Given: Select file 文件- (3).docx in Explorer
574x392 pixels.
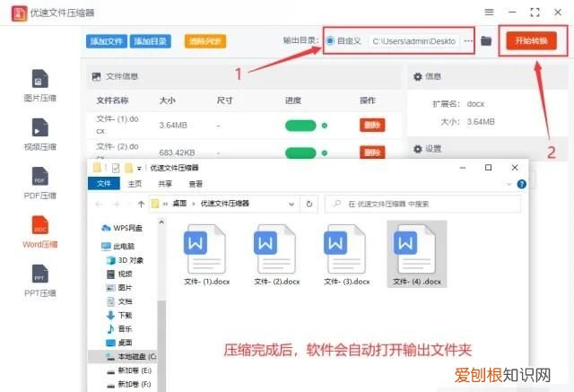Looking at the screenshot, I should pos(347,255).
